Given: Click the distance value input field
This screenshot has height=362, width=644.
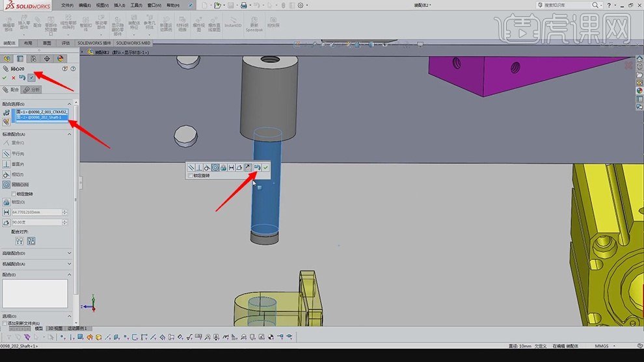Looking at the screenshot, I should 38,213.
